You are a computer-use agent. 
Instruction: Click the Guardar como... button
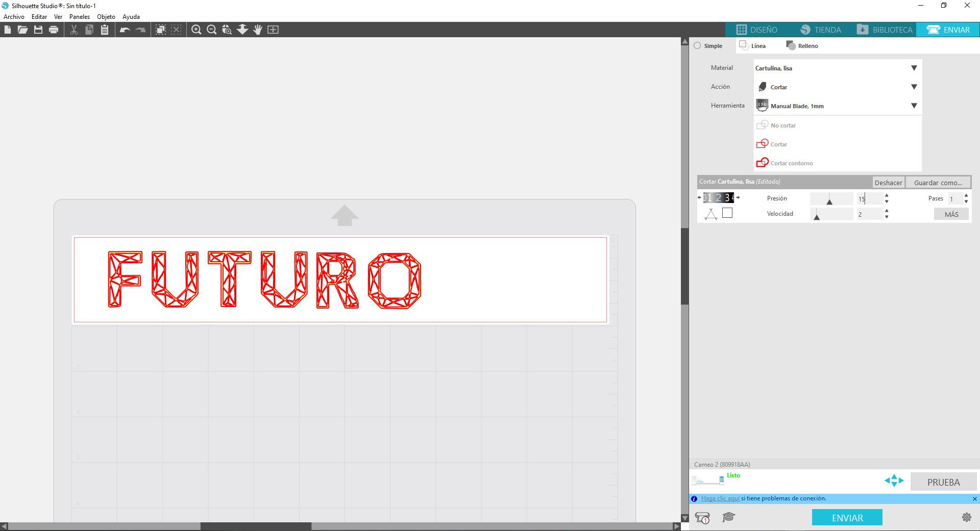(x=938, y=183)
